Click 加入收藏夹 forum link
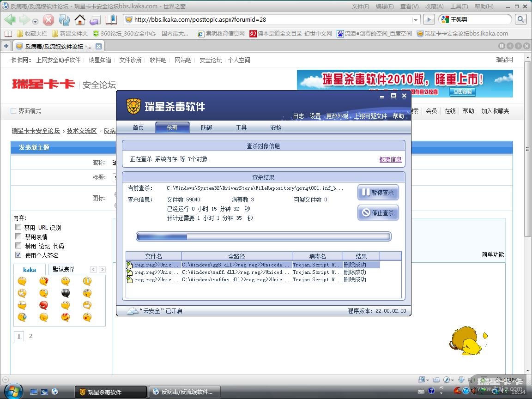 click(x=495, y=111)
